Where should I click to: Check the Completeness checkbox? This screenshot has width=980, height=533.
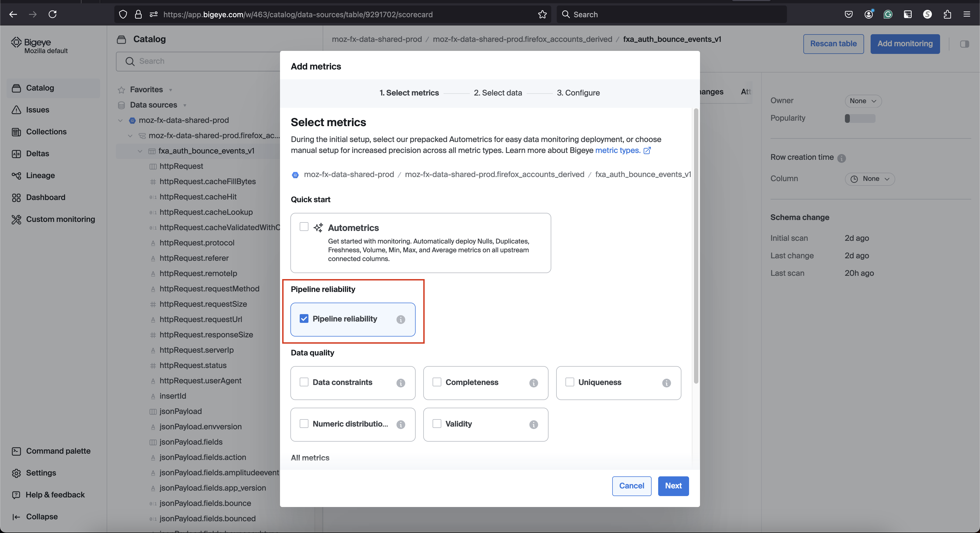pos(436,382)
